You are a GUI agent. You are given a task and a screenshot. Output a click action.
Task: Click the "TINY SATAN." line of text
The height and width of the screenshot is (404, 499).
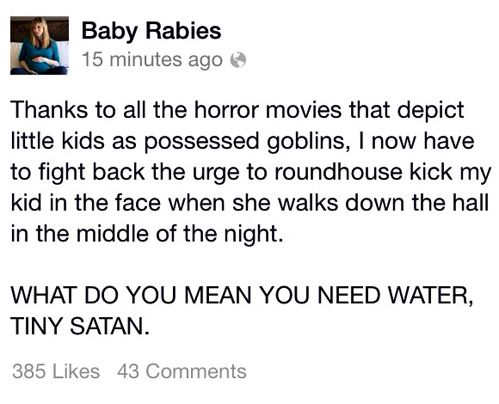pyautogui.click(x=80, y=326)
